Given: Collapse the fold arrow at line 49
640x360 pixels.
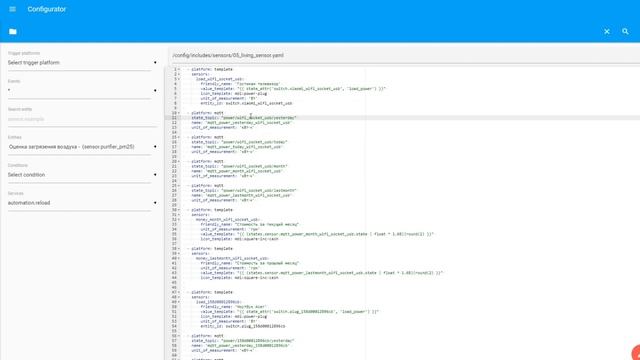Looking at the screenshot, I should 179,302.
